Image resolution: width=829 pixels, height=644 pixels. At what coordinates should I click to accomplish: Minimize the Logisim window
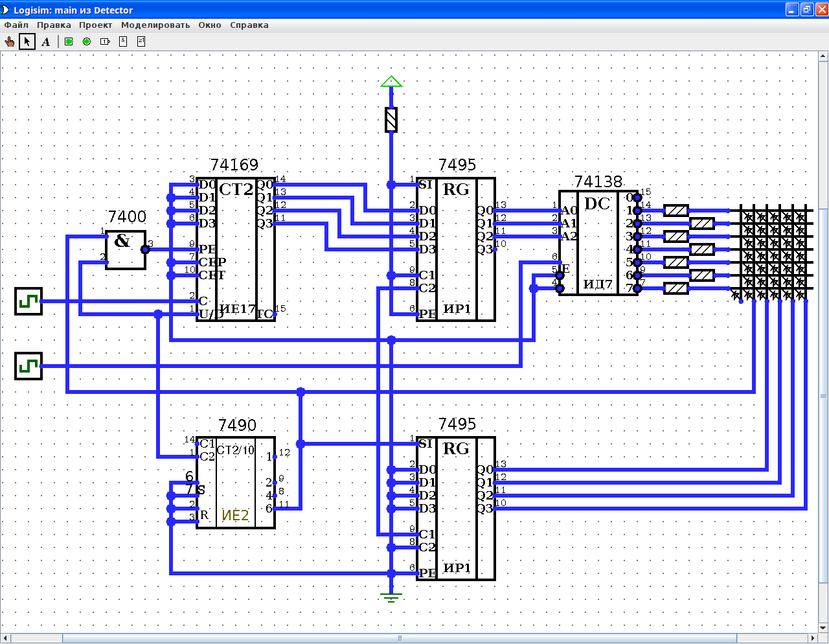click(792, 9)
